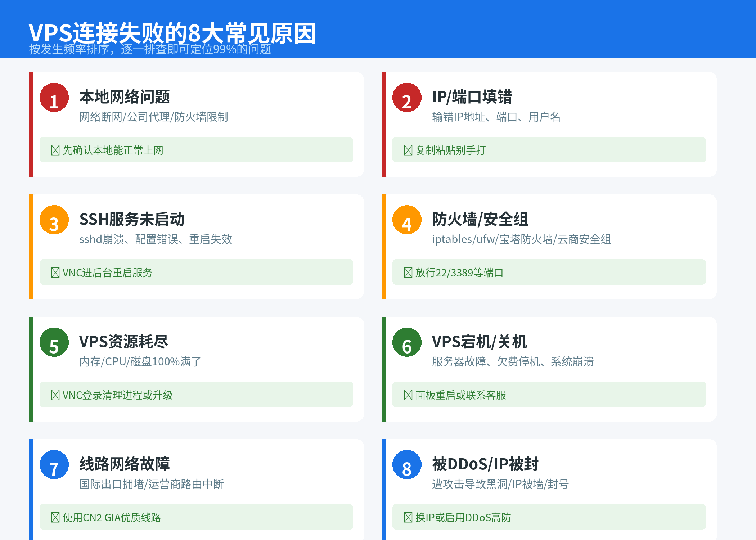
Task: Click the box icon before 面板重启或联系客服
Action: [x=408, y=395]
